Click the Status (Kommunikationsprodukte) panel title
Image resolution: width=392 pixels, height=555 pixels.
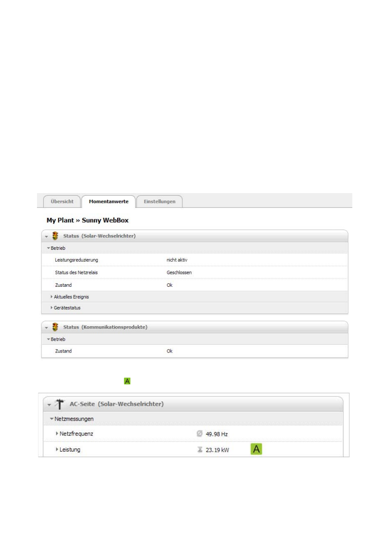click(105, 327)
